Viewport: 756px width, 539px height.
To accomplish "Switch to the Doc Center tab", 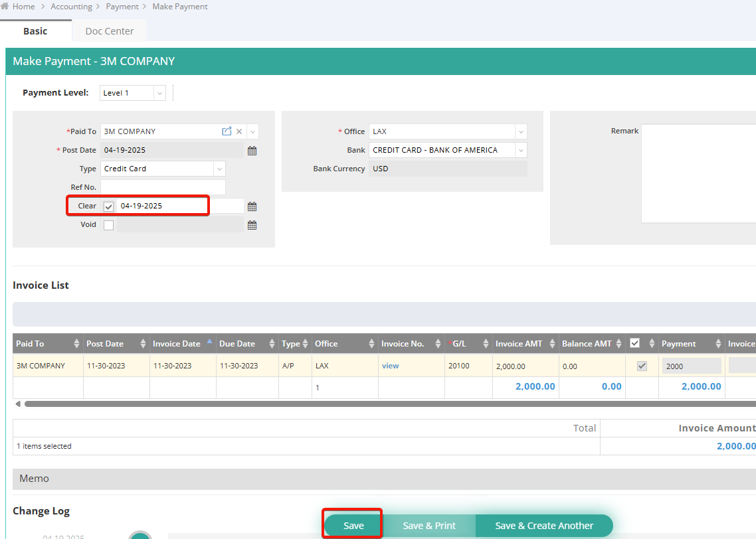I will coord(110,31).
